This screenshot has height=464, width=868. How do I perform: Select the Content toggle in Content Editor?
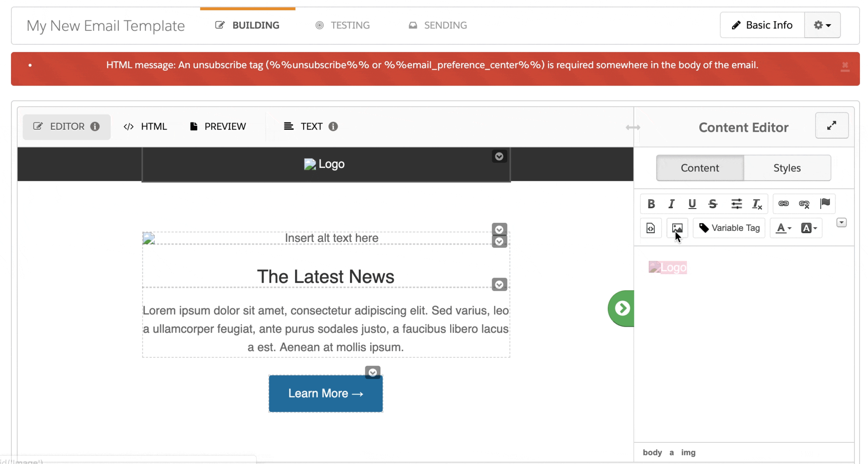(x=700, y=168)
